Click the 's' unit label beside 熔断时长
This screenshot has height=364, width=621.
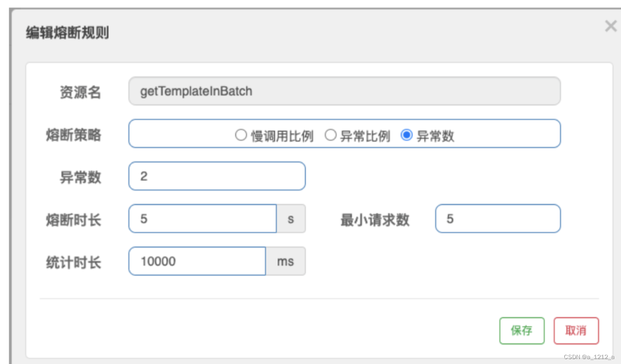point(291,219)
